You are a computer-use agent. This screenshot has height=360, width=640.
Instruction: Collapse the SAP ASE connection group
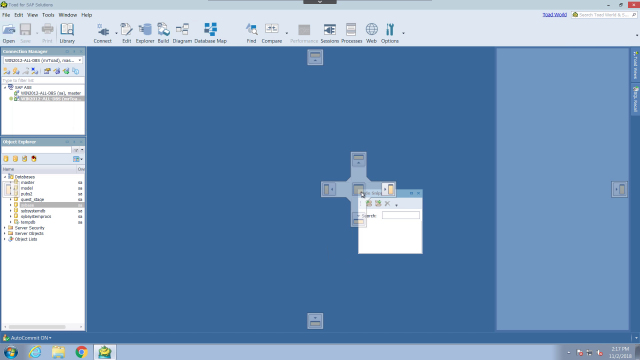[5, 87]
